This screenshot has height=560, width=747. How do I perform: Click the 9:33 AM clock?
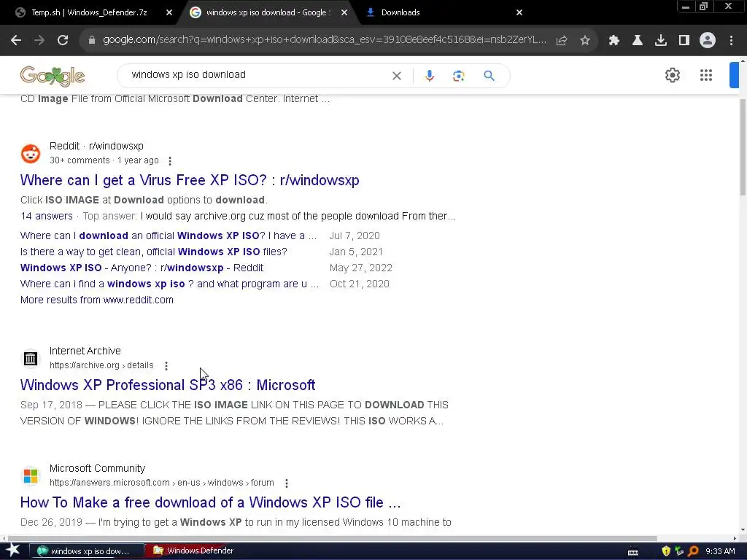point(720,551)
